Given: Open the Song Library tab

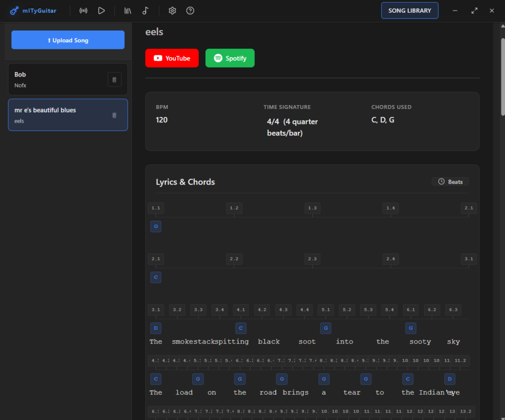Looking at the screenshot, I should [x=409, y=10].
